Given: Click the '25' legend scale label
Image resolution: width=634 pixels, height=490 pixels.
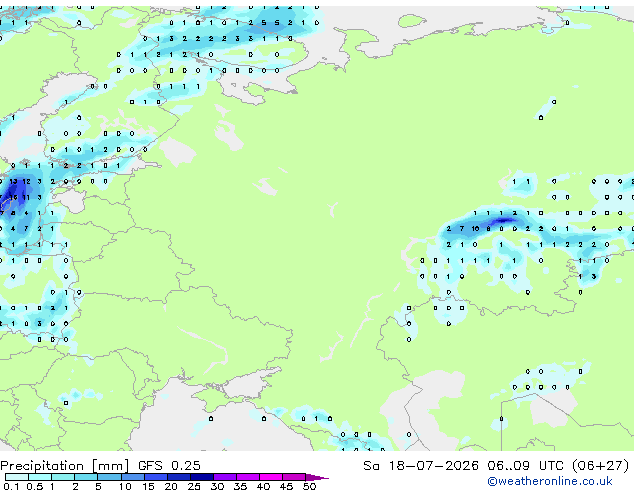Looking at the screenshot, I should point(194,486).
